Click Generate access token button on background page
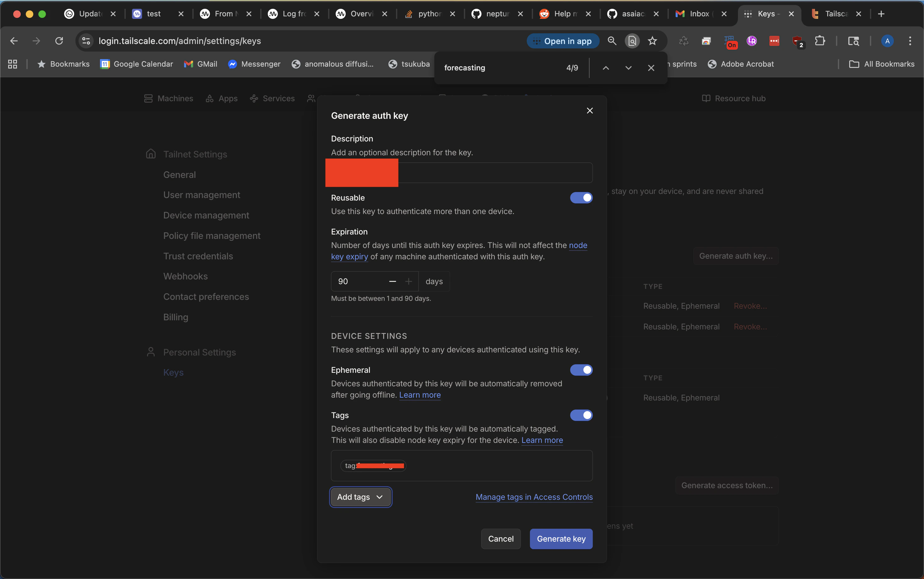The height and width of the screenshot is (579, 924). click(727, 485)
